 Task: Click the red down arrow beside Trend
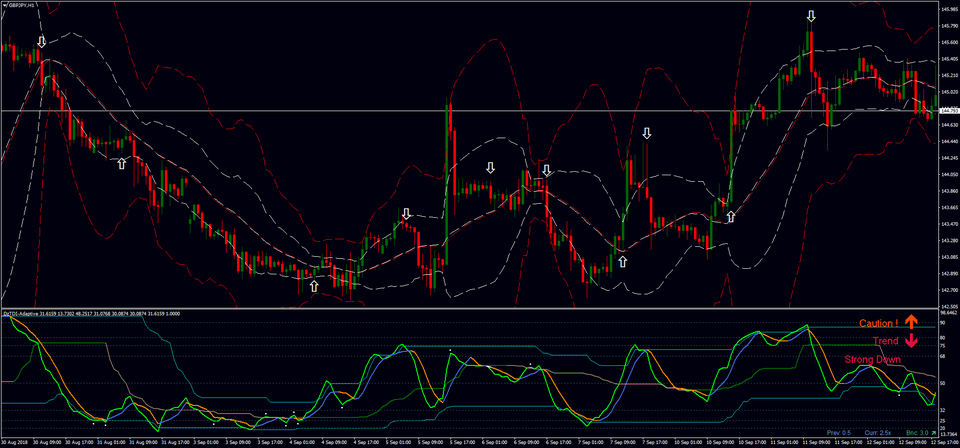tap(911, 341)
